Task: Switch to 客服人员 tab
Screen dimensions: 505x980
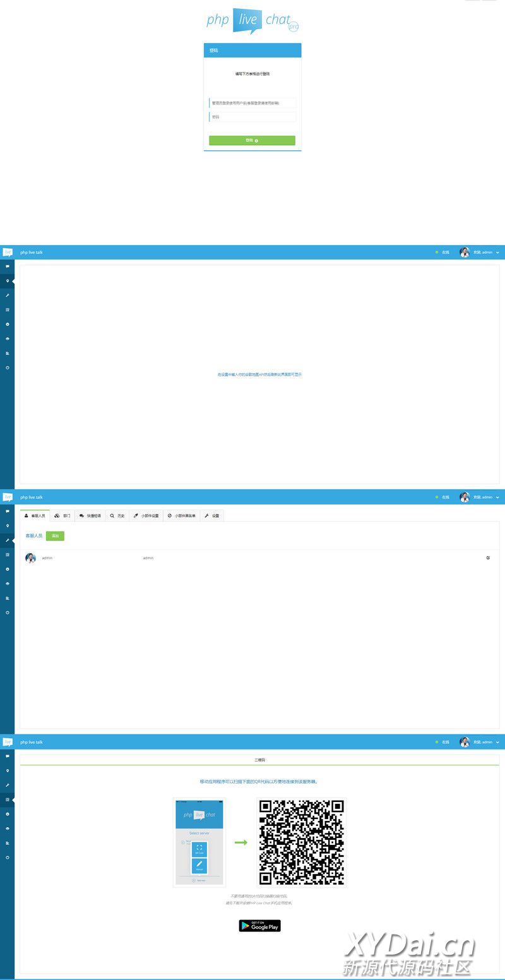Action: [35, 516]
